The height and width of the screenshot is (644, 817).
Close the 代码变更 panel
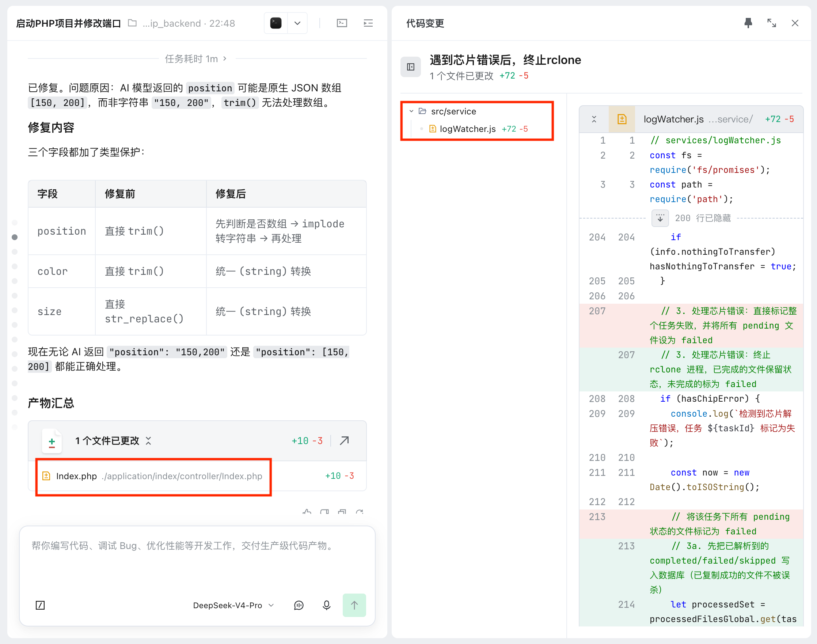pyautogui.click(x=795, y=23)
